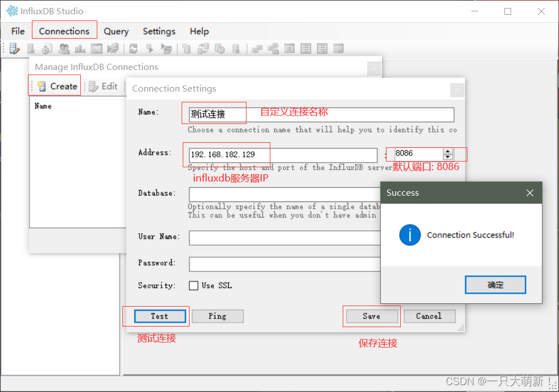The height and width of the screenshot is (392, 559).
Task: Click the database-with-X drop toolbar icon
Action: tap(236, 48)
